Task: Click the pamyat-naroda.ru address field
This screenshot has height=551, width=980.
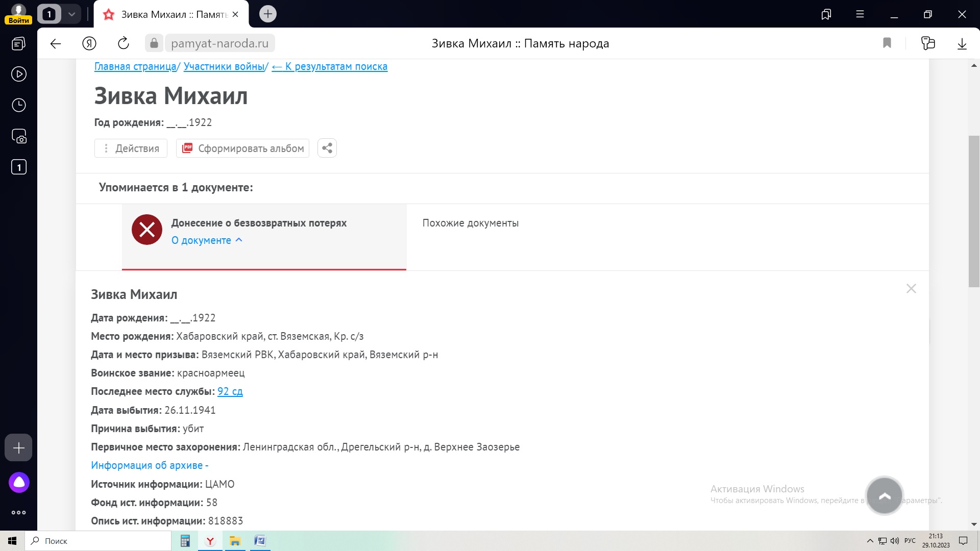Action: click(x=219, y=43)
